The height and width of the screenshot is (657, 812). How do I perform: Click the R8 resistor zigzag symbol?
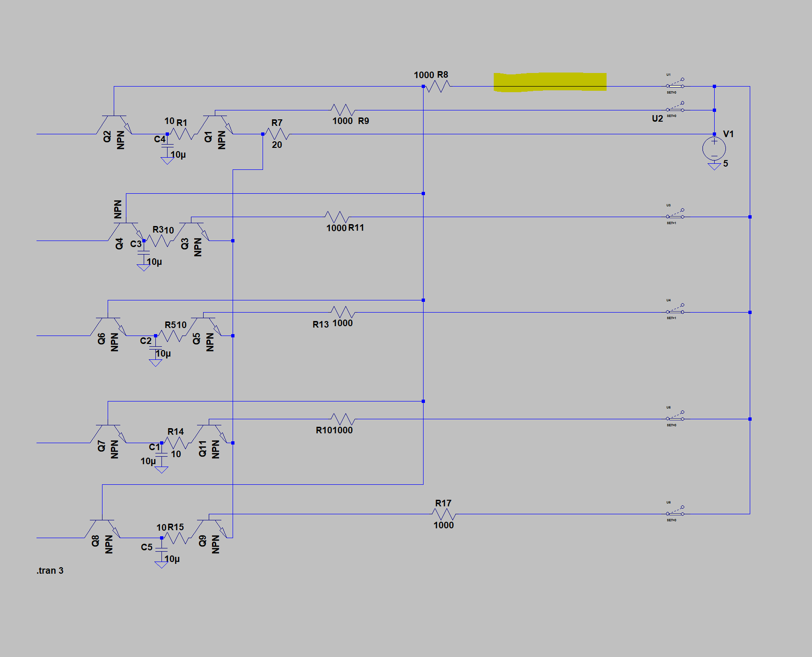(437, 86)
